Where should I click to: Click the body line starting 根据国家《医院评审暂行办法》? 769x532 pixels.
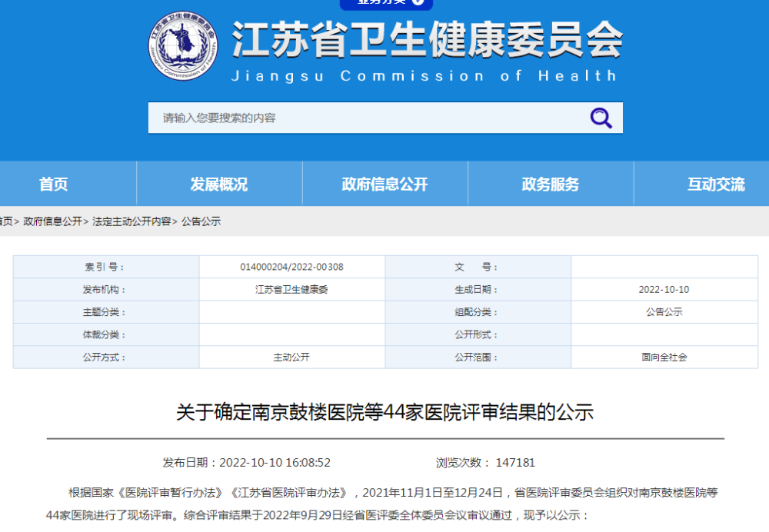(x=393, y=493)
